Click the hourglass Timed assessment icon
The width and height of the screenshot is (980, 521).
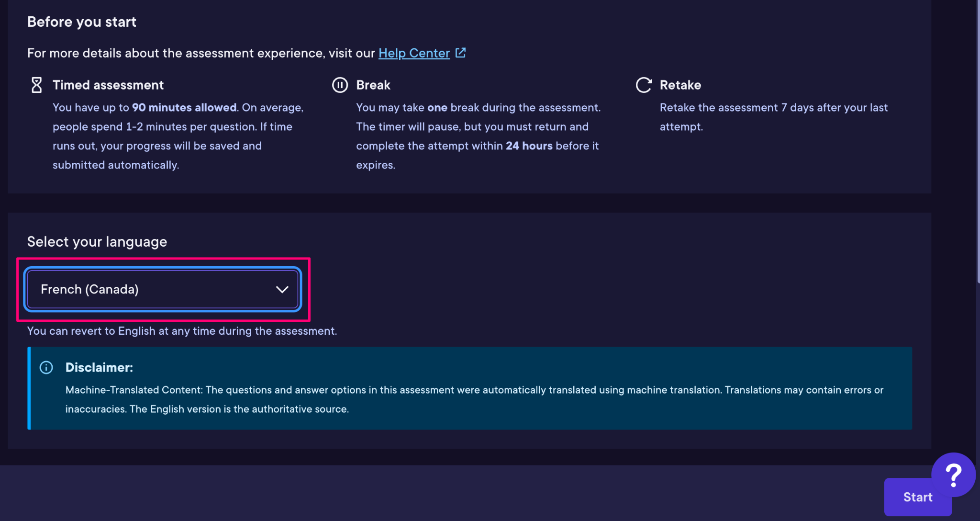click(x=37, y=85)
